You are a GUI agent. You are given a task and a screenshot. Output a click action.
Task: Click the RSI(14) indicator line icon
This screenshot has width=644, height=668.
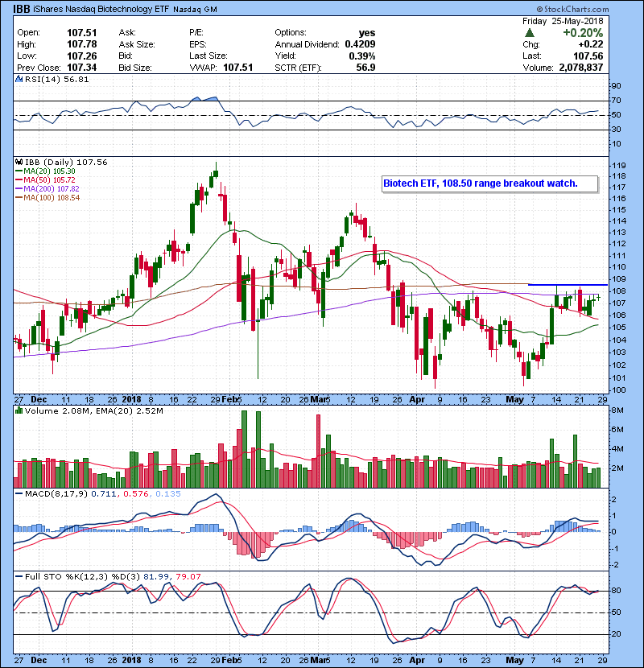(19, 79)
